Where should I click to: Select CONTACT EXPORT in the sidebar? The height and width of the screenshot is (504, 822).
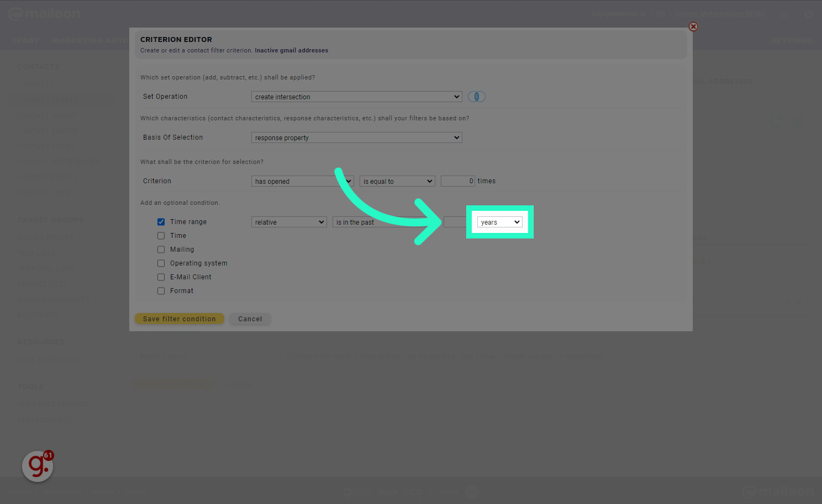48,131
